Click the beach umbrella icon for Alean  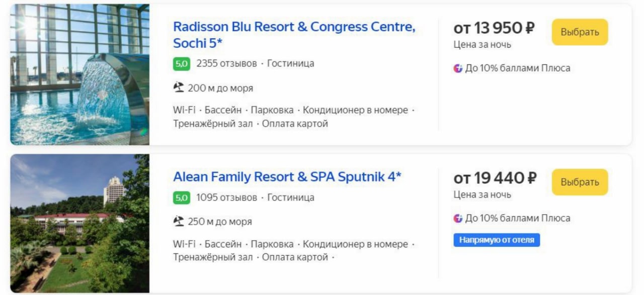179,222
